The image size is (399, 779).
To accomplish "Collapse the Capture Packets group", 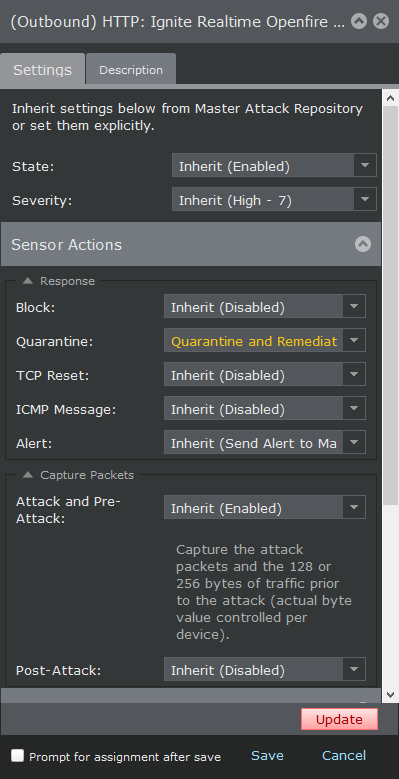I will [28, 475].
